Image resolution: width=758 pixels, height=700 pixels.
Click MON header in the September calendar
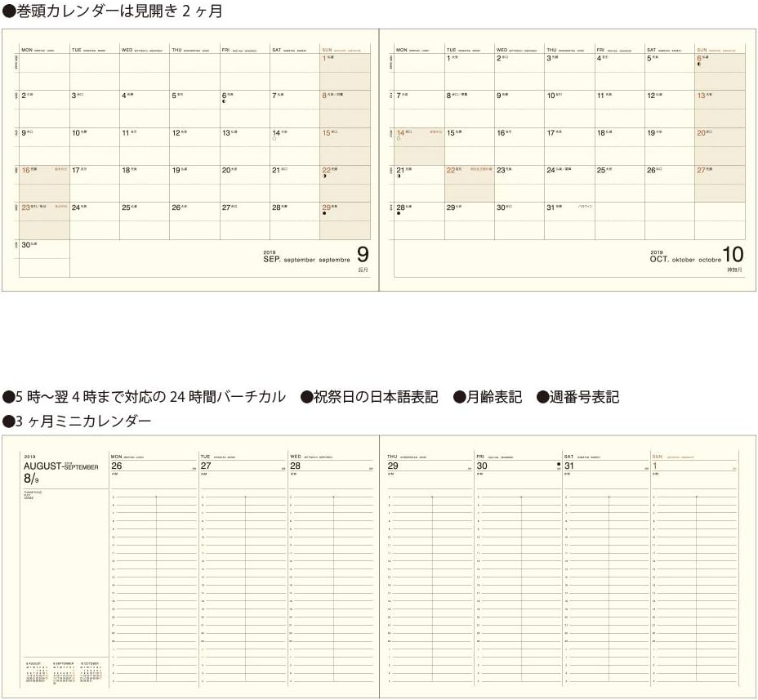[27, 50]
